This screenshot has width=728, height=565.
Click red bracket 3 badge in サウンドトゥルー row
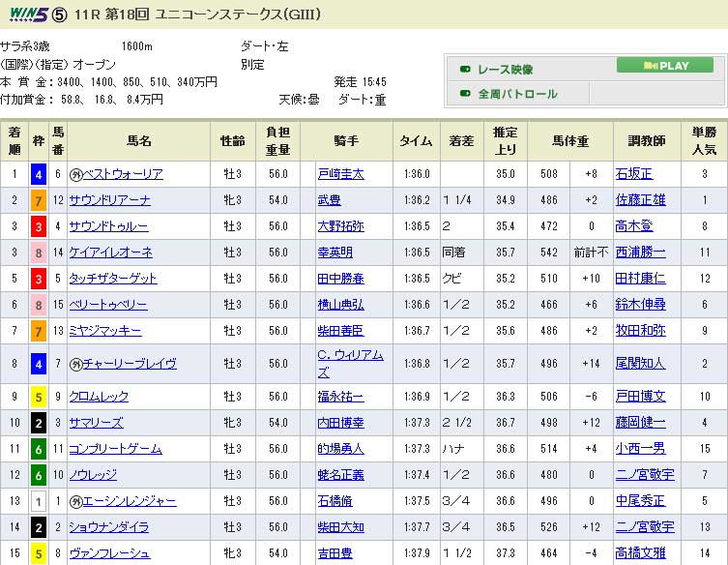pyautogui.click(x=39, y=226)
